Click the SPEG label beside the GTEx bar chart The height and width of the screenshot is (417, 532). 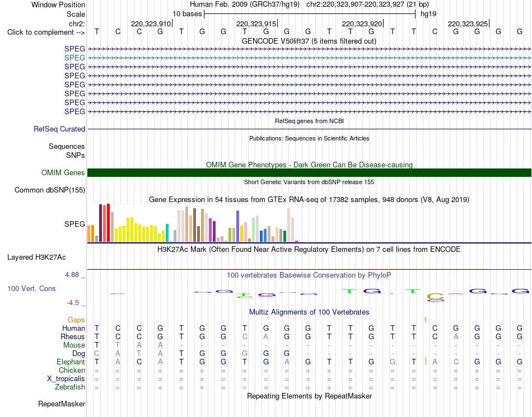pyautogui.click(x=74, y=224)
